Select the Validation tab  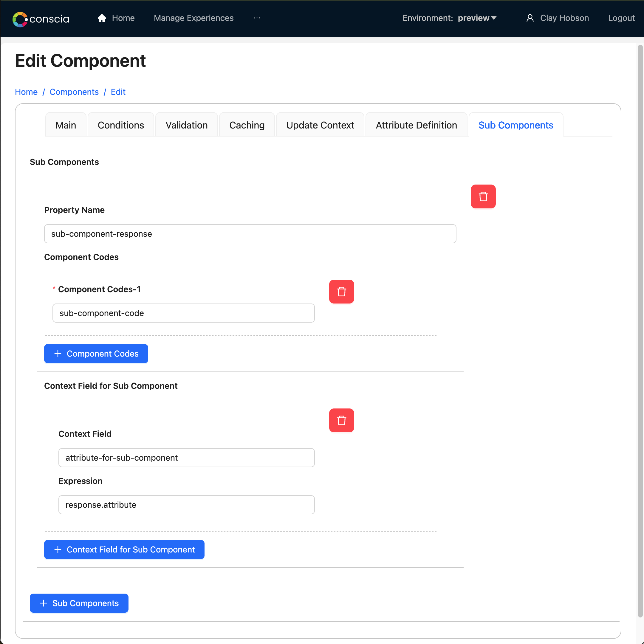pos(186,124)
